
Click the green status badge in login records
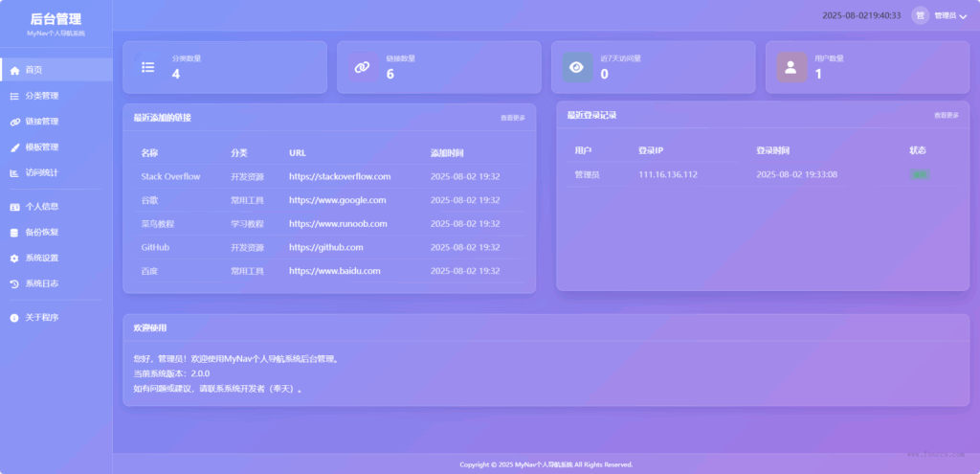[920, 174]
